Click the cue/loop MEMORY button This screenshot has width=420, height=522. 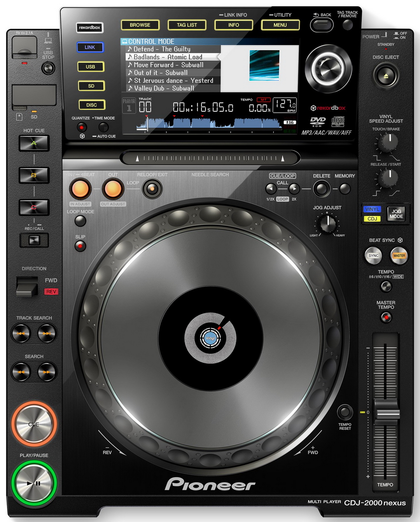tap(345, 189)
